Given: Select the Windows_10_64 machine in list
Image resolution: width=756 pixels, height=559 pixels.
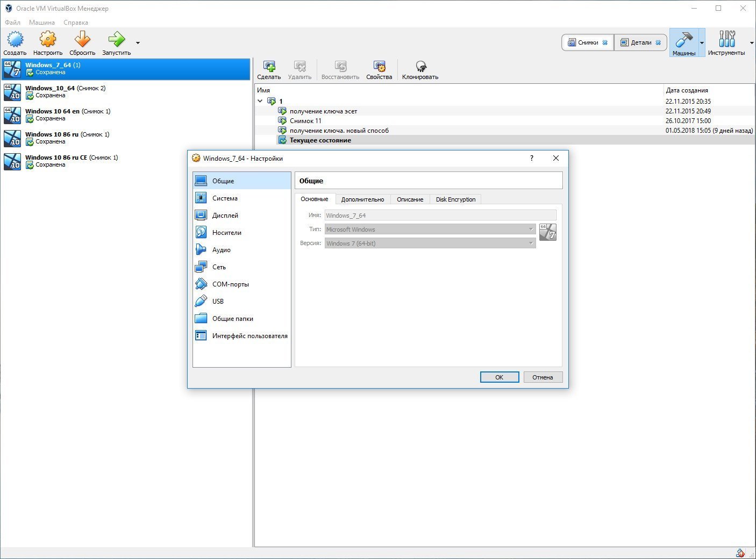Looking at the screenshot, I should (x=126, y=92).
